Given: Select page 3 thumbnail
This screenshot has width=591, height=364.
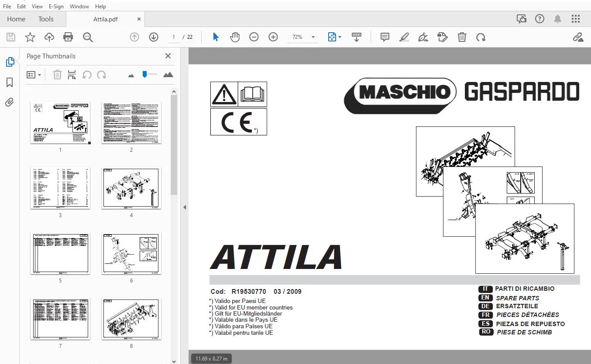Looking at the screenshot, I should tap(60, 188).
